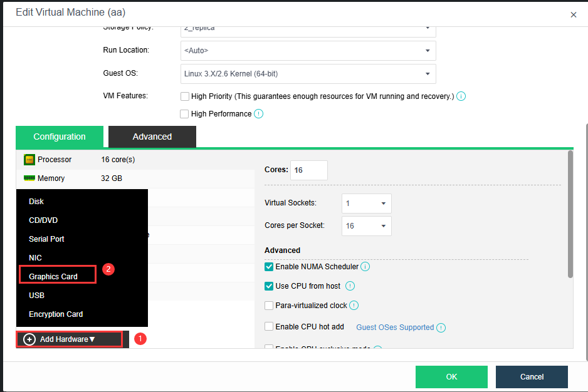Enable CPU hot add checkbox
The width and height of the screenshot is (588, 392).
coord(269,327)
